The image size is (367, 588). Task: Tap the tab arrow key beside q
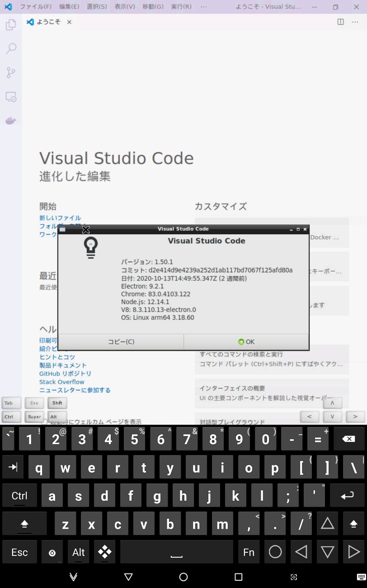tap(13, 467)
